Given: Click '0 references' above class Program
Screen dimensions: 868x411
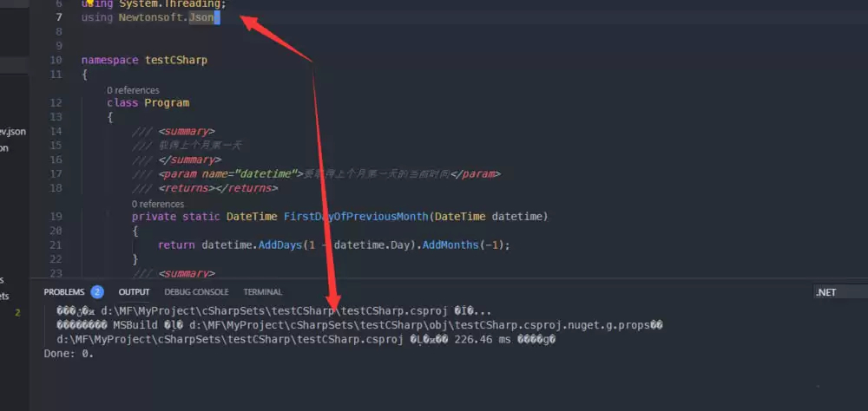Looking at the screenshot, I should pos(133,90).
